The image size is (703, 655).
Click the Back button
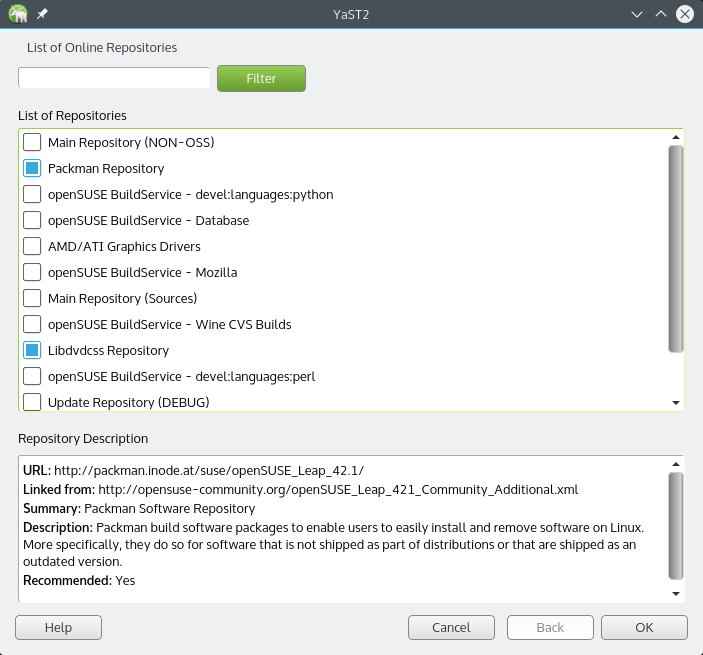pos(550,627)
